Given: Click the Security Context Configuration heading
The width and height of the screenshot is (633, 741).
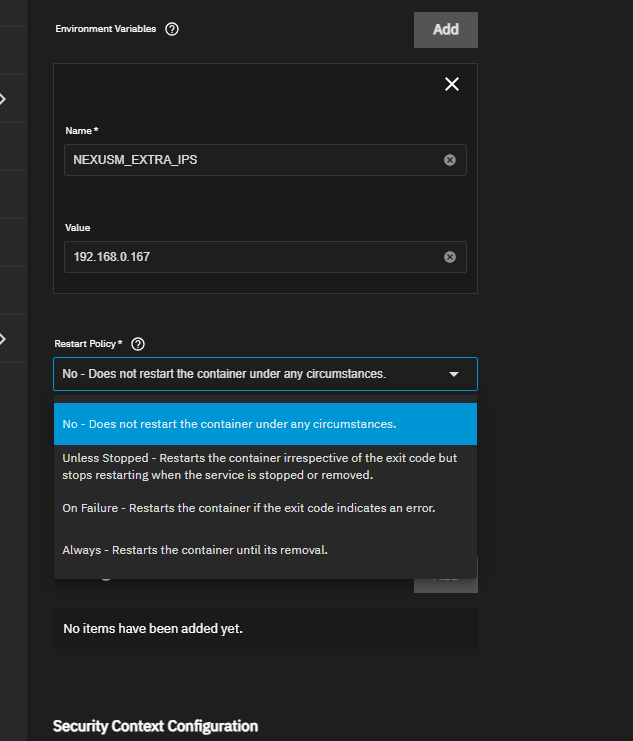Looking at the screenshot, I should click(x=156, y=726).
